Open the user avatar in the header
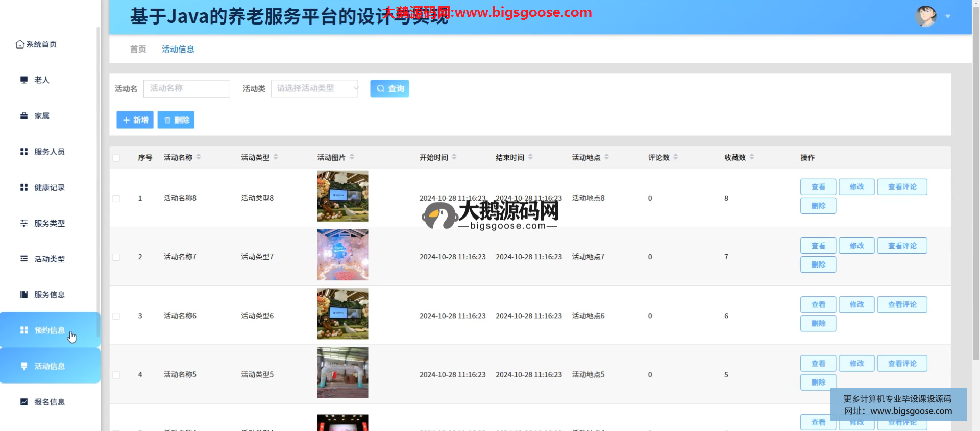Screen dimensions: 980x431 (925, 16)
